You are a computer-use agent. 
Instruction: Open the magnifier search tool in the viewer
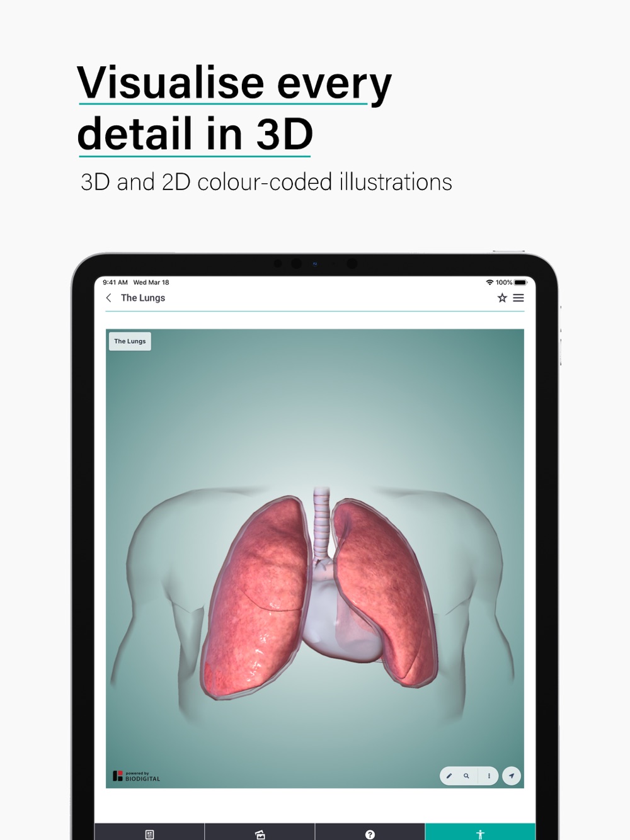466,776
